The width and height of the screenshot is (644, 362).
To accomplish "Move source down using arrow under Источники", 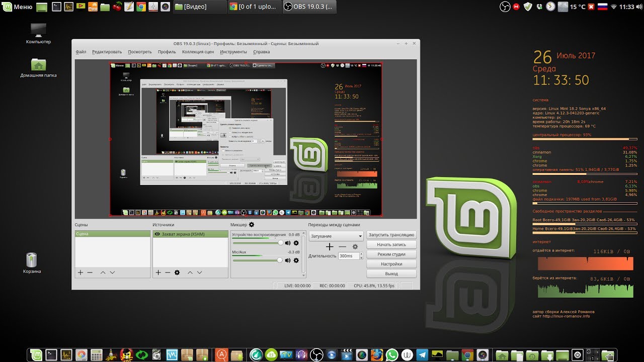I will tap(200, 272).
